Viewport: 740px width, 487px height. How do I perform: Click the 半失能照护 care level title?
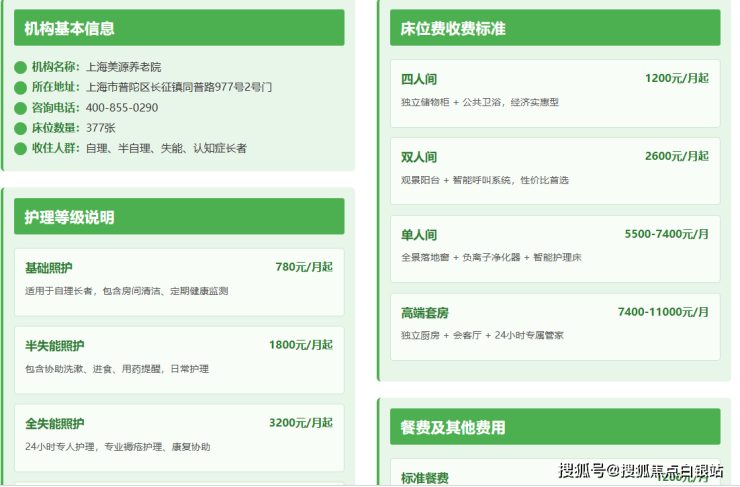pos(54,345)
